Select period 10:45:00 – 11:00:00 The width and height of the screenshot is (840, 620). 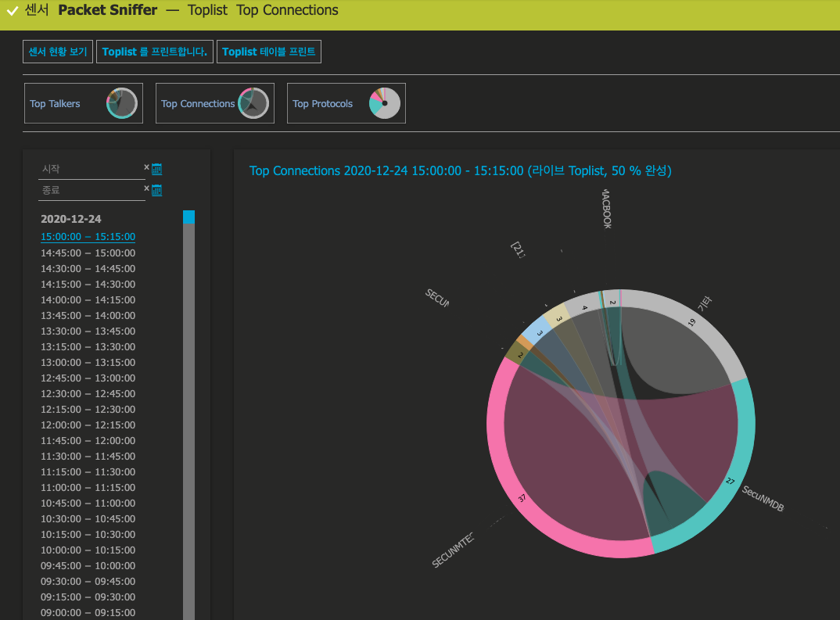88,503
